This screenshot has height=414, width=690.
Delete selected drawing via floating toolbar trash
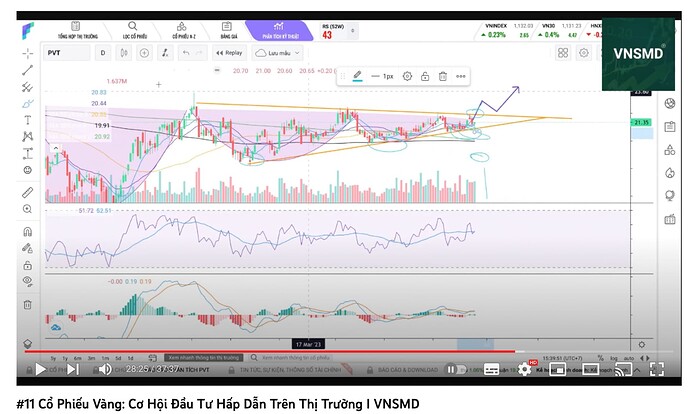[443, 76]
